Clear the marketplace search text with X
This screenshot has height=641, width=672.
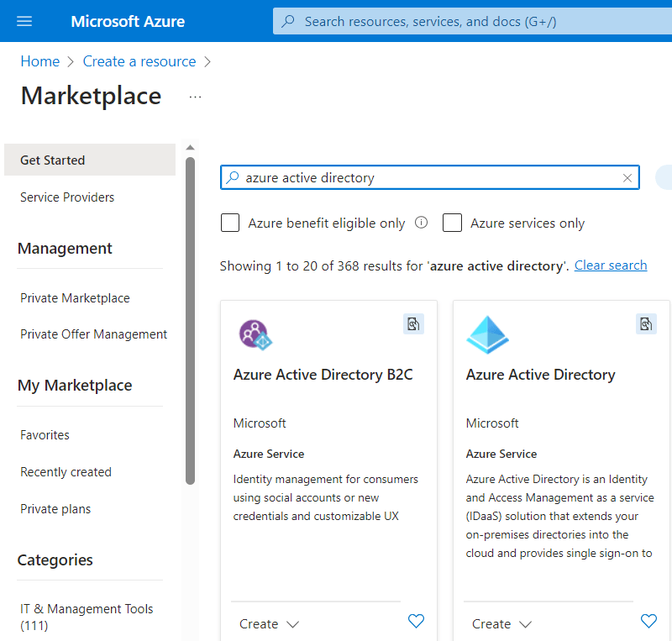coord(627,177)
